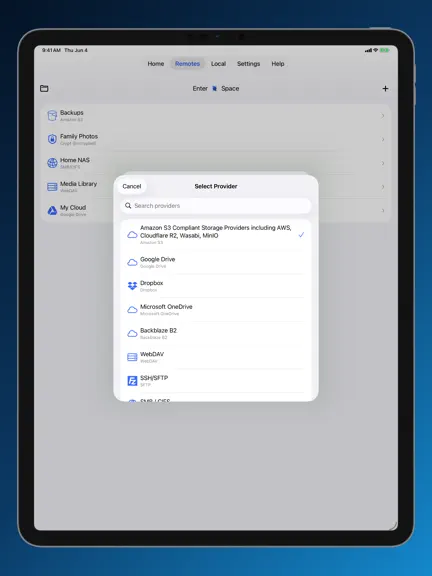Open the Backups remote
Viewport: 432px width, 576px height.
tap(216, 116)
